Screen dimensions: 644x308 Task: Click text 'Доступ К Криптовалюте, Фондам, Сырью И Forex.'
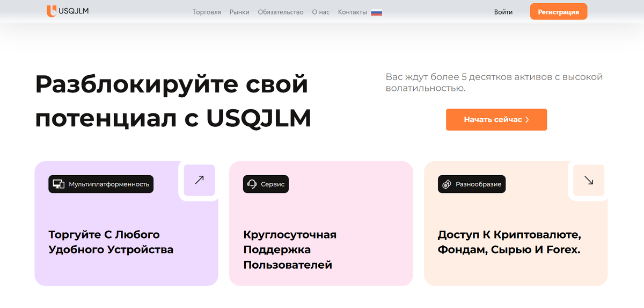(510, 242)
